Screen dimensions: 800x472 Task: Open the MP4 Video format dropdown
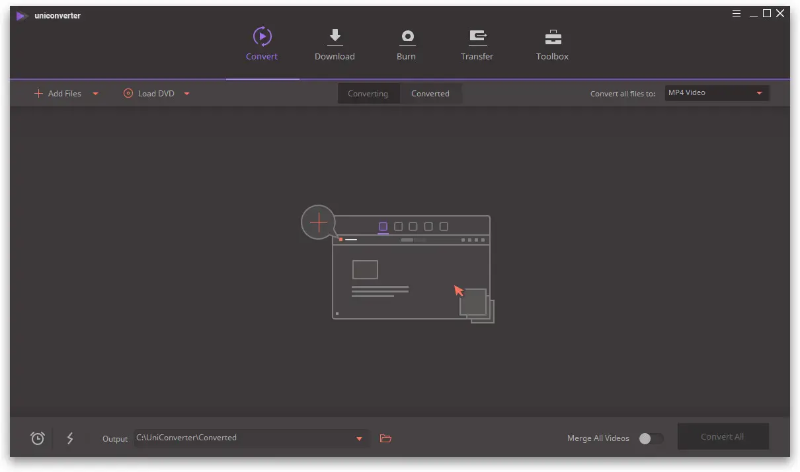pos(716,93)
